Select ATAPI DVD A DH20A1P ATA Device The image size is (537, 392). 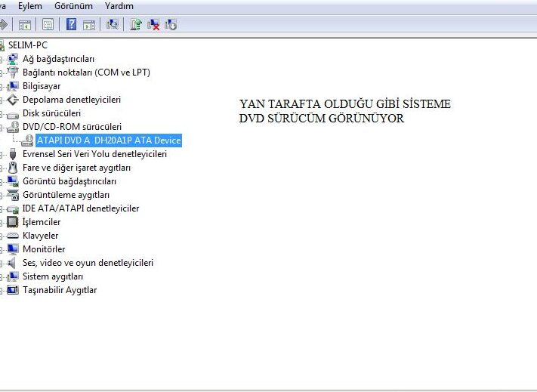109,140
